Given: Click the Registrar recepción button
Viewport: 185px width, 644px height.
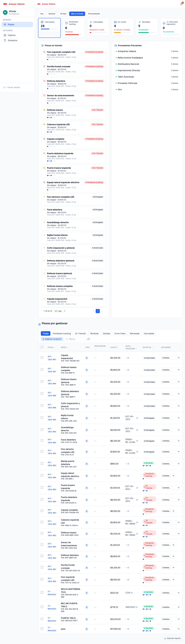Looking at the screenshot, I should coord(52,339).
